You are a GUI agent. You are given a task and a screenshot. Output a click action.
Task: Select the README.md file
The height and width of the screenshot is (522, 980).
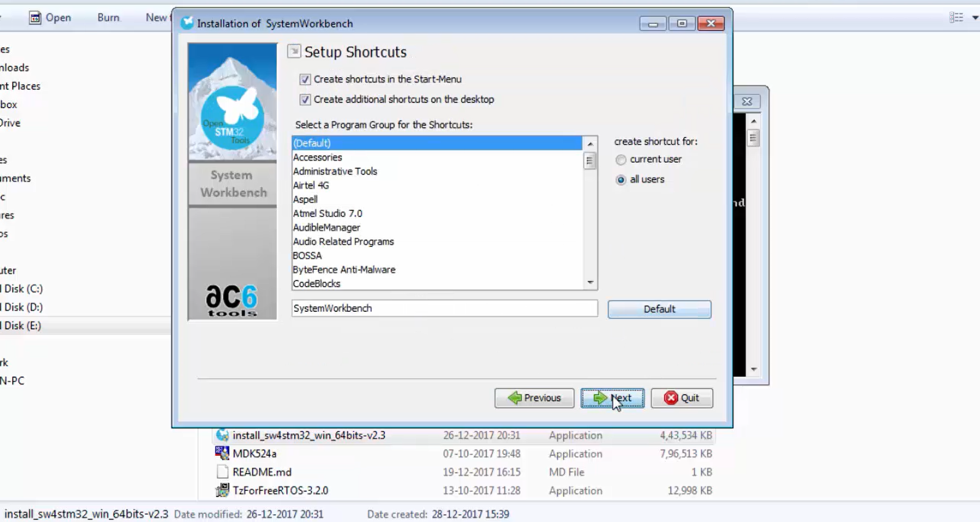(x=464, y=472)
